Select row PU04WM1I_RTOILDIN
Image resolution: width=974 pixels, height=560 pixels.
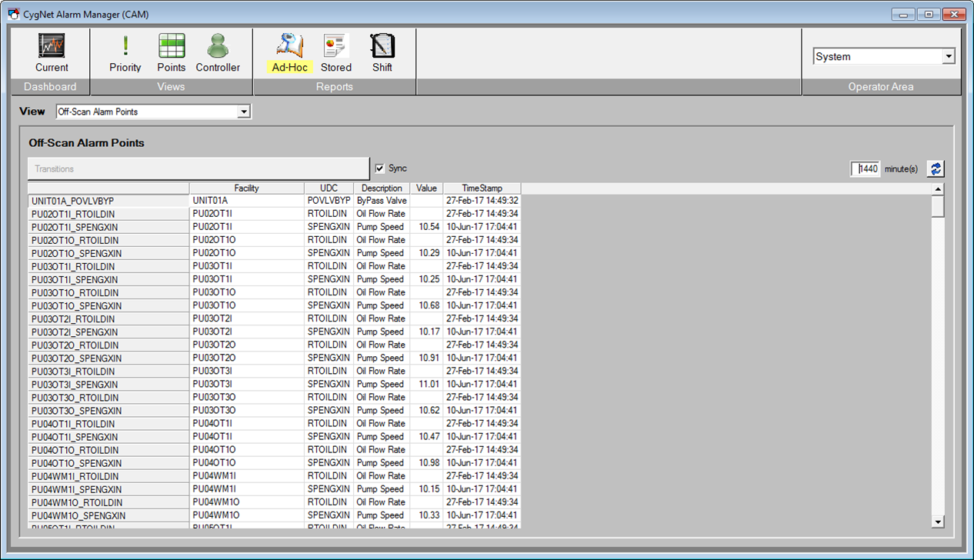(108, 476)
